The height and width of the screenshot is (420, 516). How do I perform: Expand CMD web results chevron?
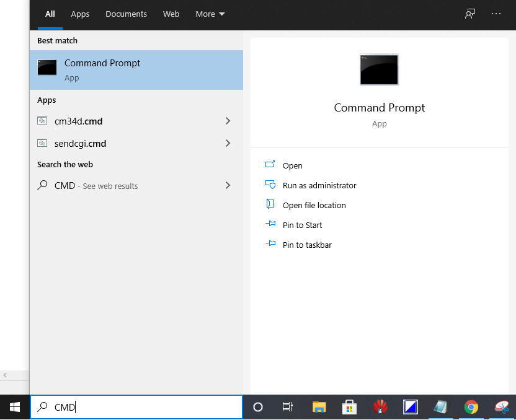(x=228, y=185)
